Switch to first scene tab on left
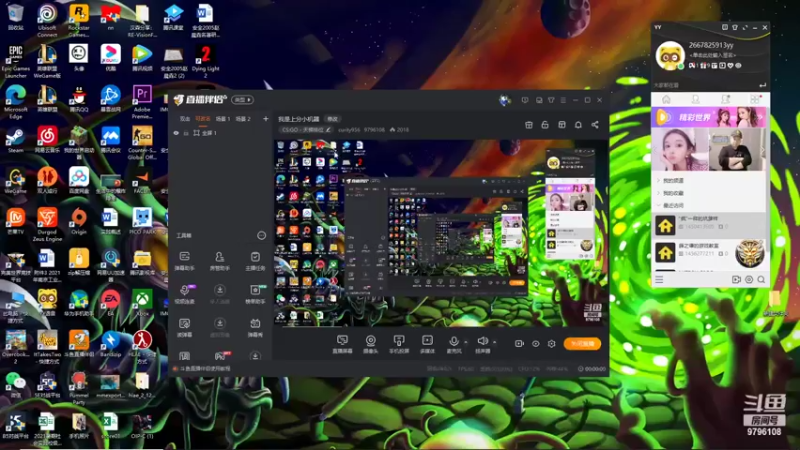 point(185,119)
